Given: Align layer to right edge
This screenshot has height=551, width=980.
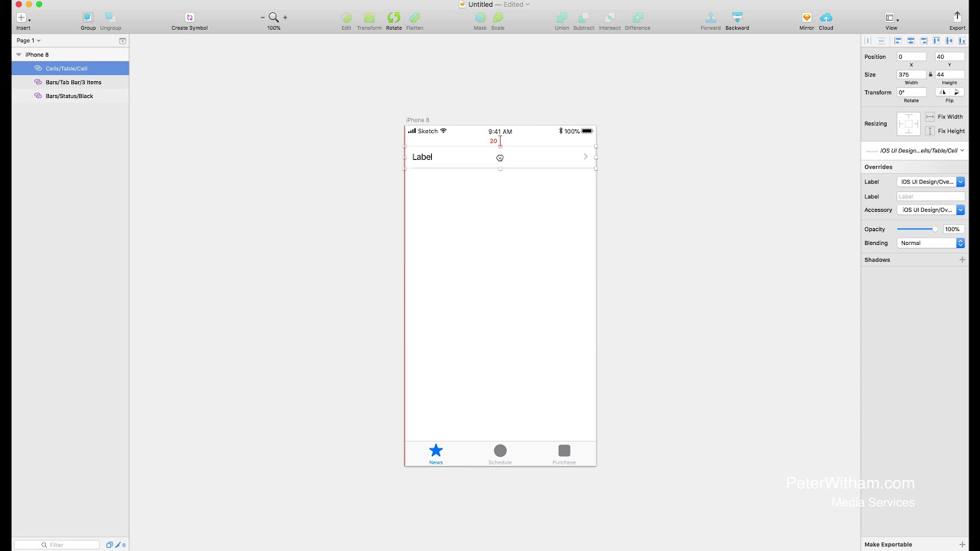Looking at the screenshot, I should 924,41.
